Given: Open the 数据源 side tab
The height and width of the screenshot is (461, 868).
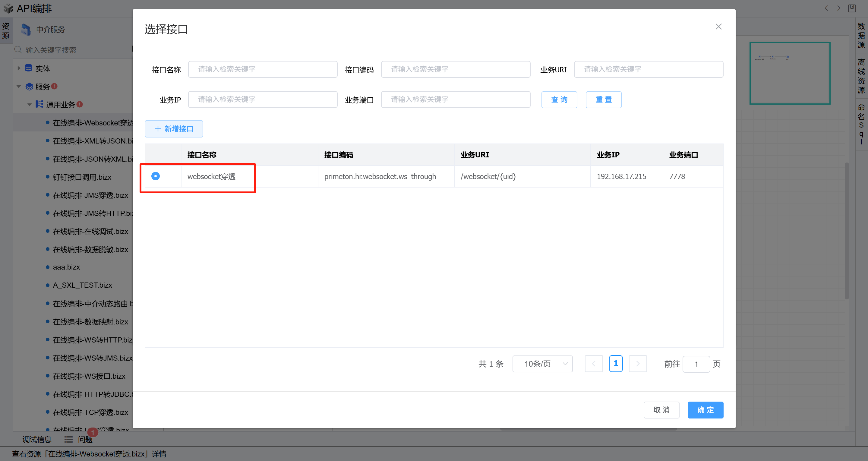Looking at the screenshot, I should click(x=861, y=35).
